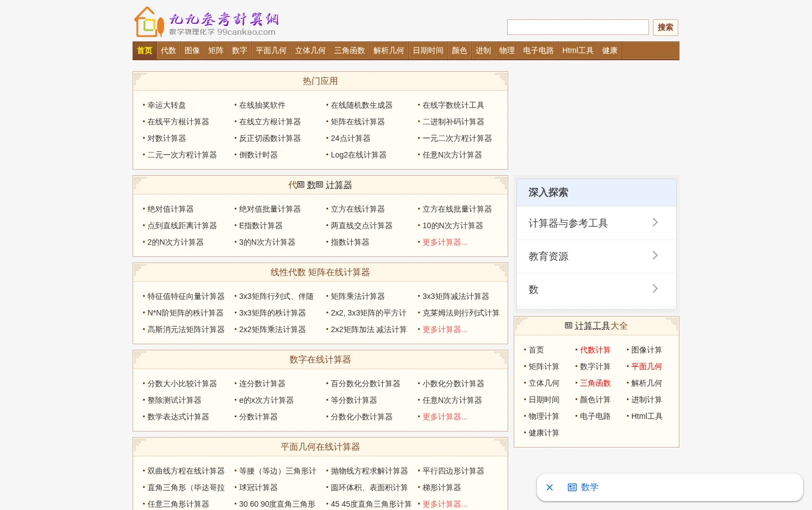Viewport: 812px width, 510px height.
Task: Click 更多计算器 in 代数 section
Action: click(445, 242)
